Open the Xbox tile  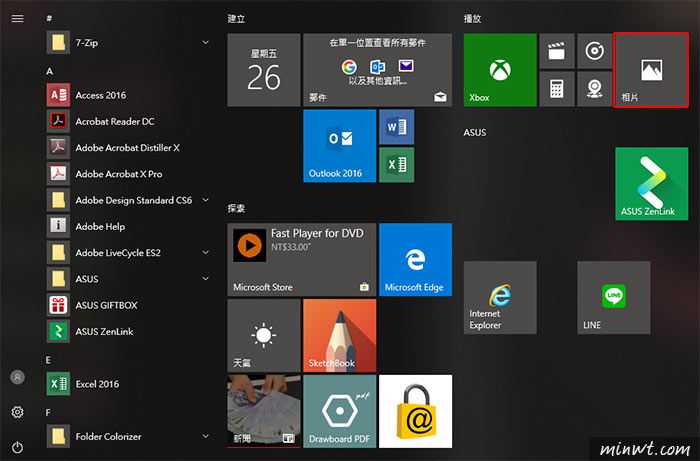(x=500, y=70)
